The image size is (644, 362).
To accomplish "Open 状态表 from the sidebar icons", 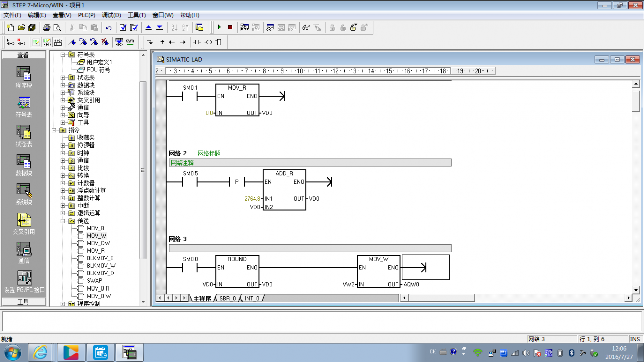I will point(24,135).
